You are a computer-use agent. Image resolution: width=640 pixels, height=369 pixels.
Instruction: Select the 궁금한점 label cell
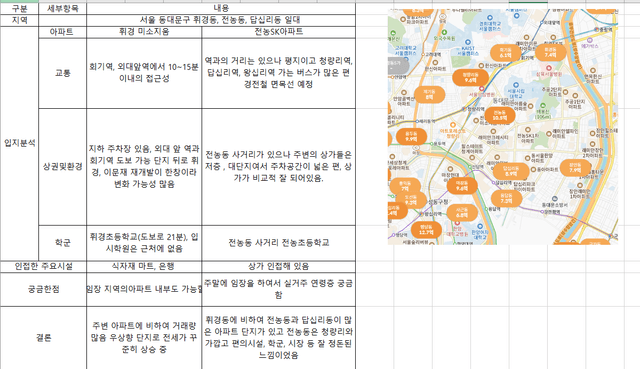coord(43,289)
